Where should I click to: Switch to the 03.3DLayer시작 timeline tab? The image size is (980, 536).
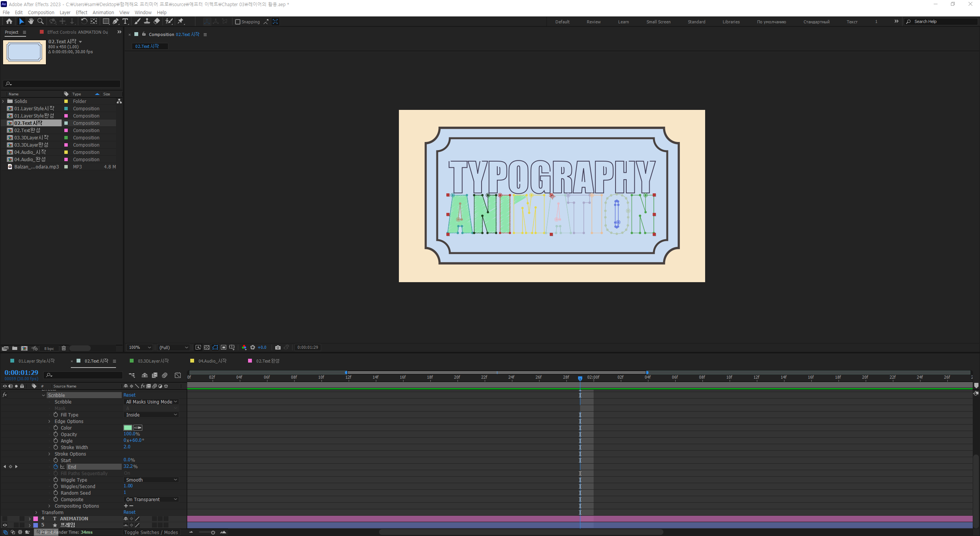point(153,361)
